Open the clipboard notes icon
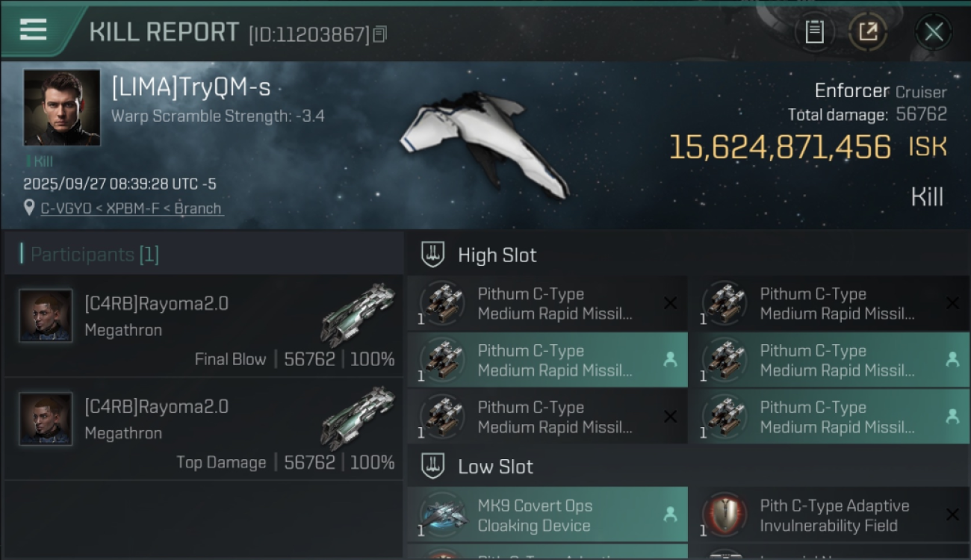971x560 pixels. (x=814, y=32)
